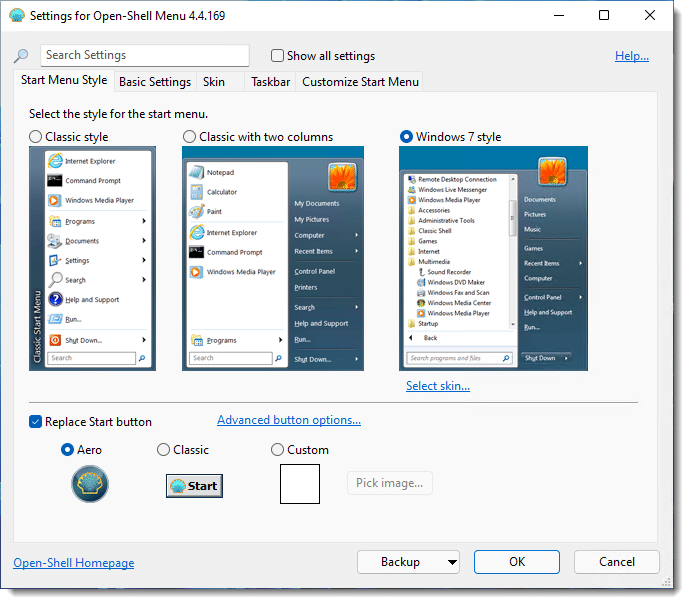The height and width of the screenshot is (604, 689).
Task: Open the Backup dropdown arrow
Action: pyautogui.click(x=452, y=562)
